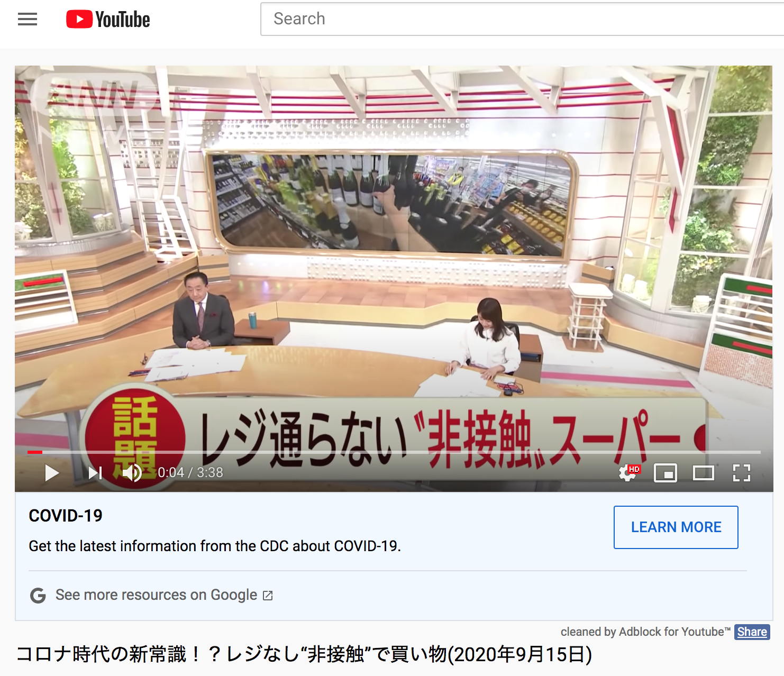784x676 pixels.
Task: Open the hamburger guide menu
Action: [28, 20]
